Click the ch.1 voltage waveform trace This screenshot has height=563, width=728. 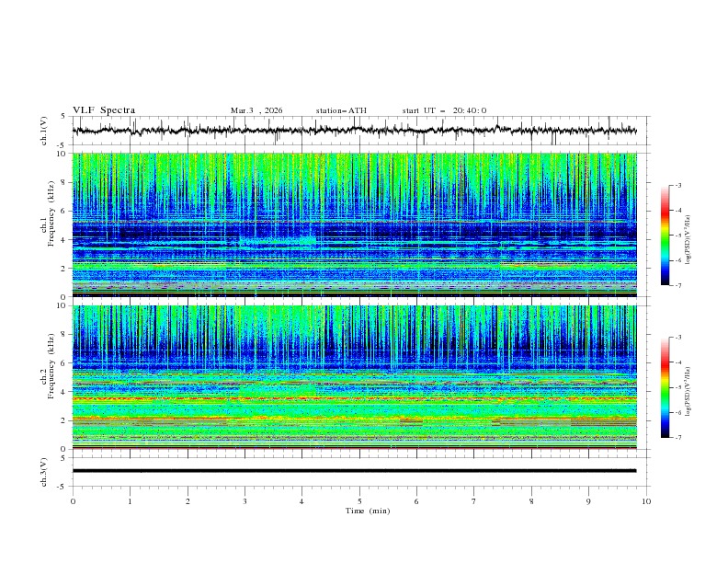(x=354, y=131)
